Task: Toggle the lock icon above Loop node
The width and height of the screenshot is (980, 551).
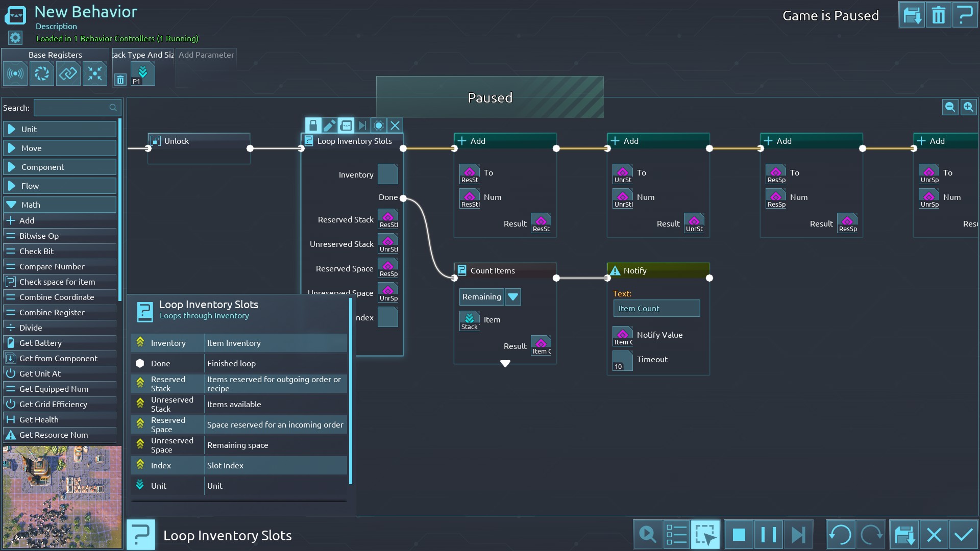Action: click(313, 126)
